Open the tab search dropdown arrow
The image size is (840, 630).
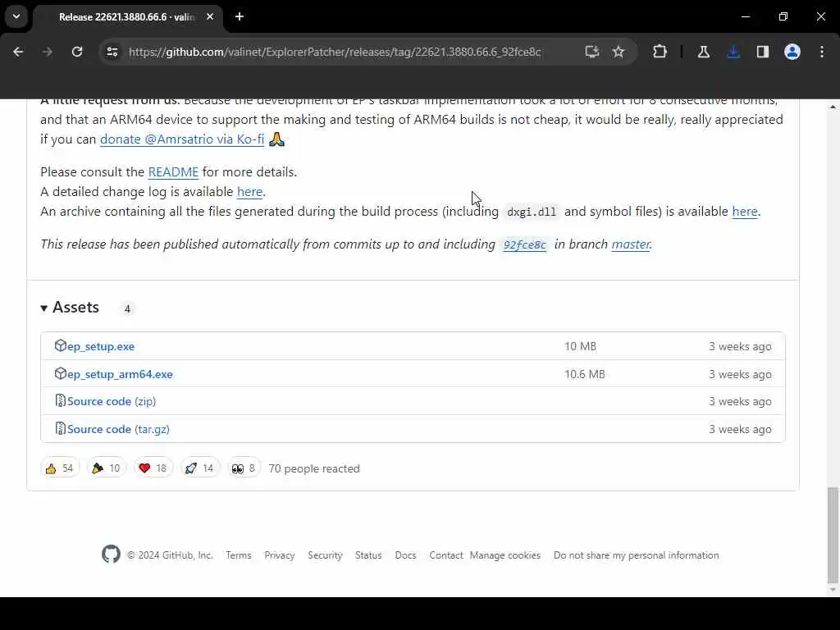click(x=16, y=16)
